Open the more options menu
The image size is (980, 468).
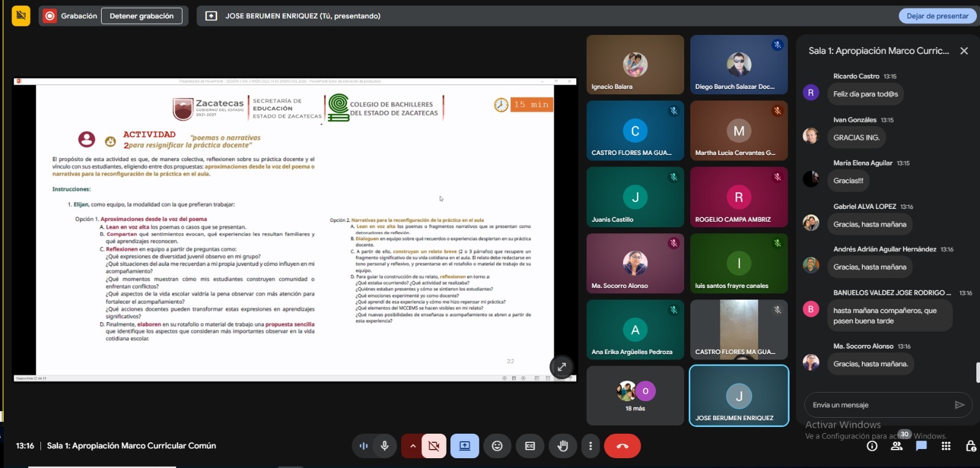point(590,446)
